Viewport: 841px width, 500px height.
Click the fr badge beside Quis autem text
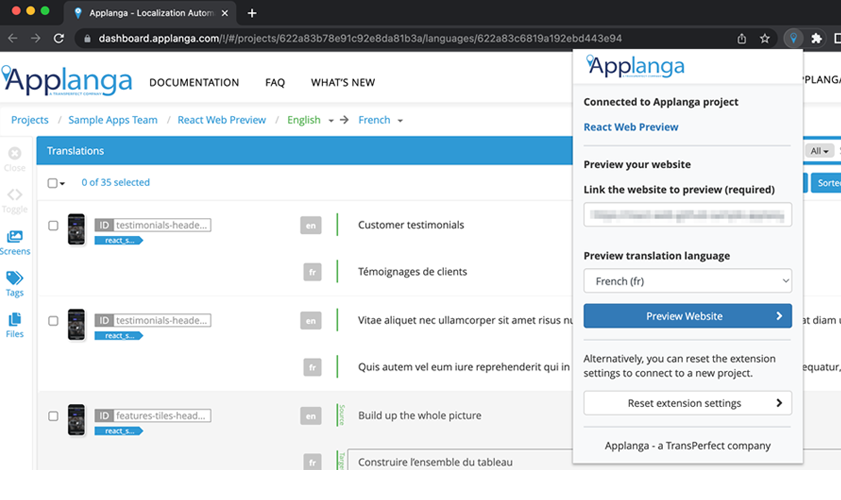coord(312,367)
